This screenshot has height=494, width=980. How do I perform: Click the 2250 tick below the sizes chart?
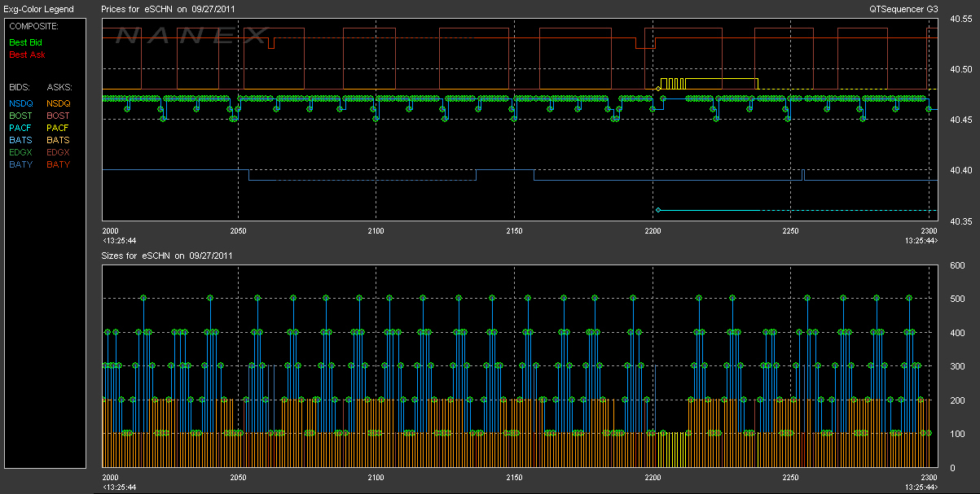point(789,478)
